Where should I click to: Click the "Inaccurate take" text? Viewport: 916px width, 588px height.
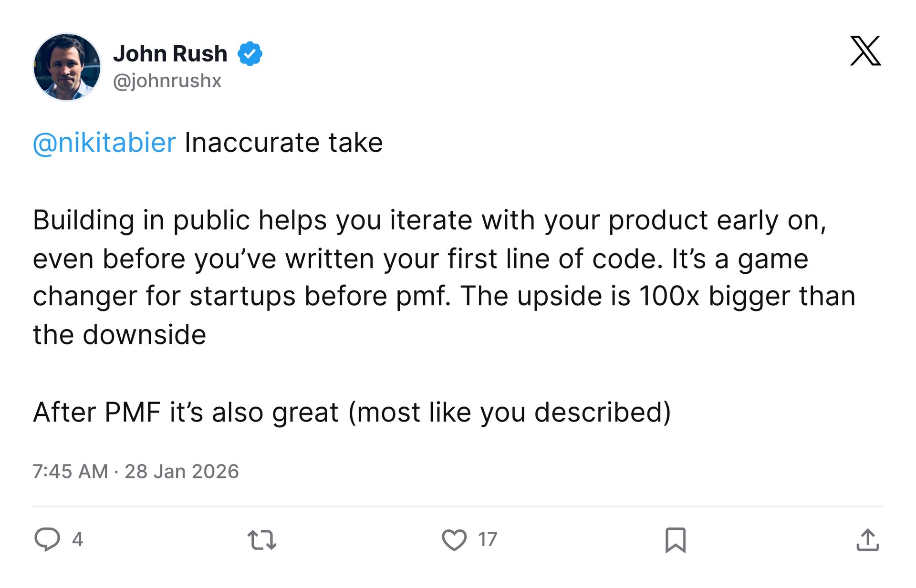(283, 143)
